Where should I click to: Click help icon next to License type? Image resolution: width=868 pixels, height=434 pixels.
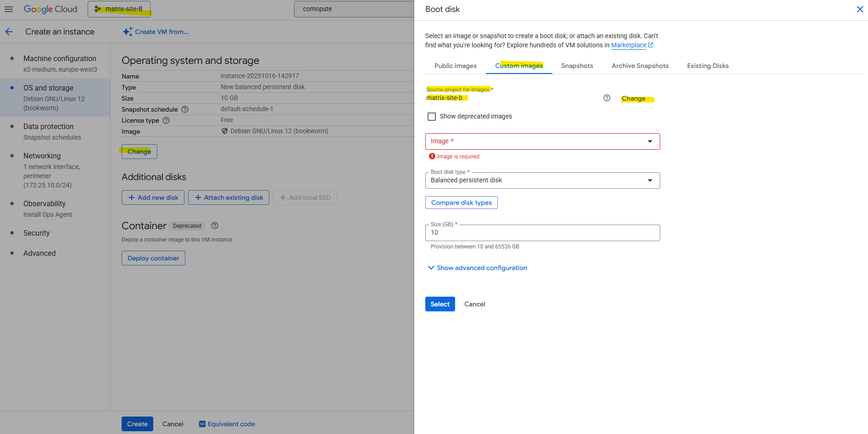pos(166,120)
